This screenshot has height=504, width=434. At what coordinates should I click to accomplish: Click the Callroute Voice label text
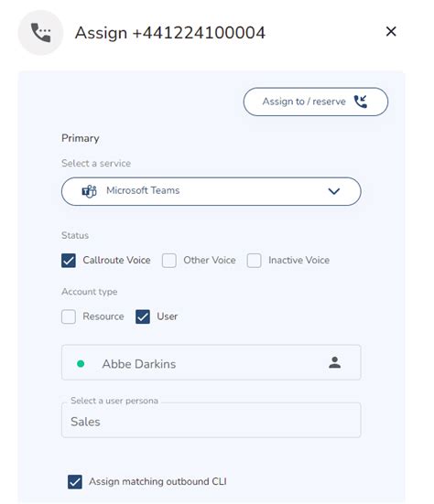(116, 260)
